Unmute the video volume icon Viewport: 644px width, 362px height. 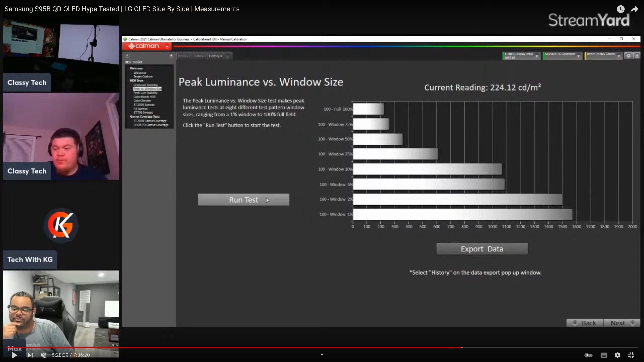[43, 355]
